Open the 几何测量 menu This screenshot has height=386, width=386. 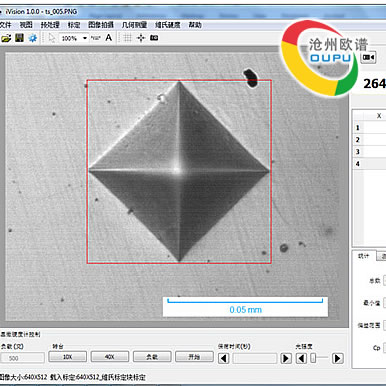coord(134,25)
